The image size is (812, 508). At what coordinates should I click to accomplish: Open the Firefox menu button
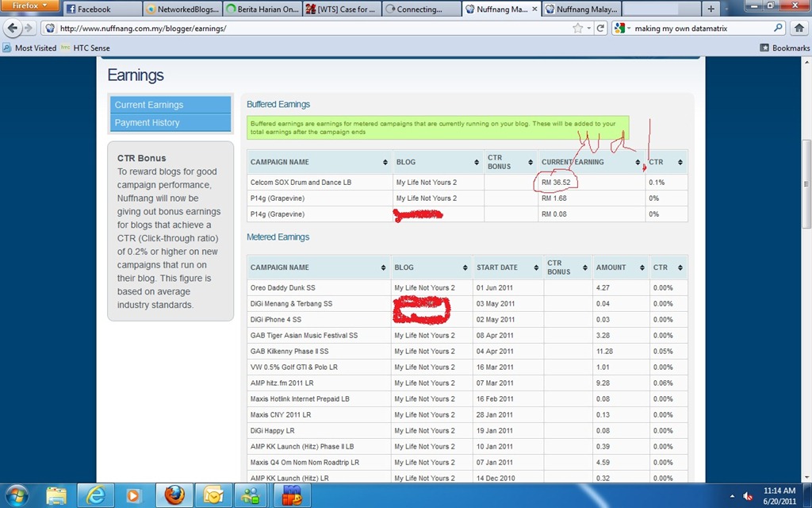pyautogui.click(x=29, y=6)
